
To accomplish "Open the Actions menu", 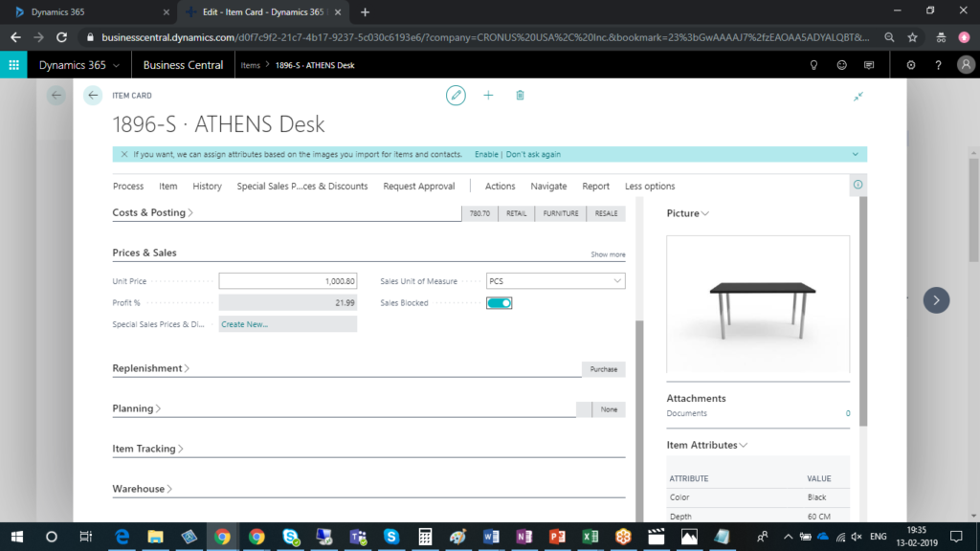I will click(x=500, y=187).
